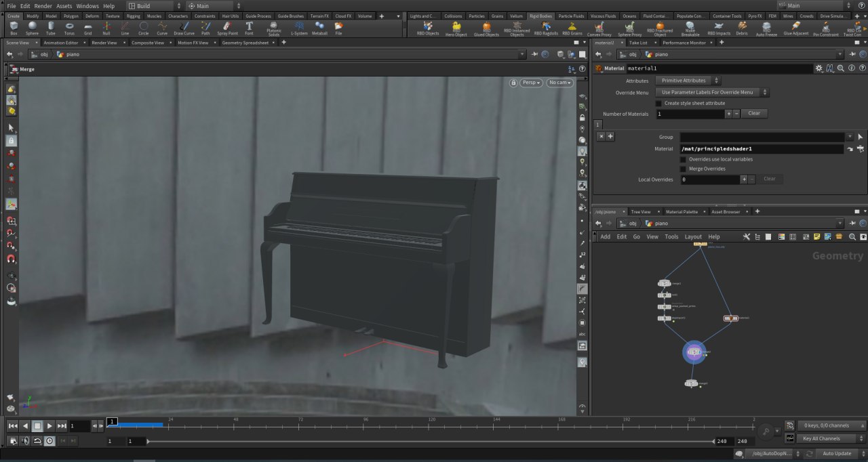Image resolution: width=868 pixels, height=462 pixels.
Task: Select the L-System shelf tool
Action: 298,28
